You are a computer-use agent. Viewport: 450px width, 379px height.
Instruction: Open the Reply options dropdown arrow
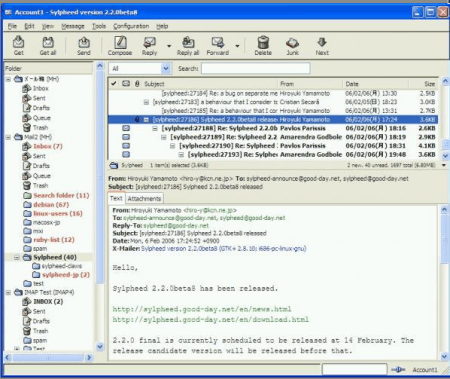click(169, 46)
